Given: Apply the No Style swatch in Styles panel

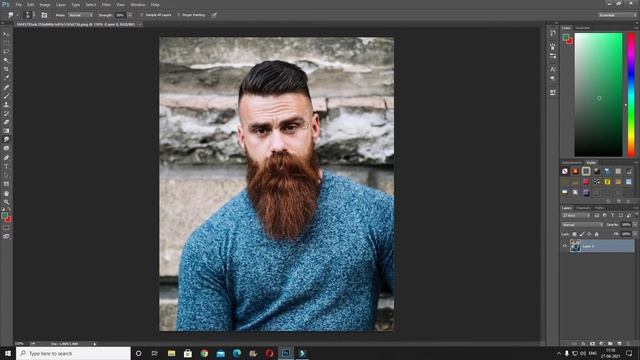Looking at the screenshot, I should (565, 171).
